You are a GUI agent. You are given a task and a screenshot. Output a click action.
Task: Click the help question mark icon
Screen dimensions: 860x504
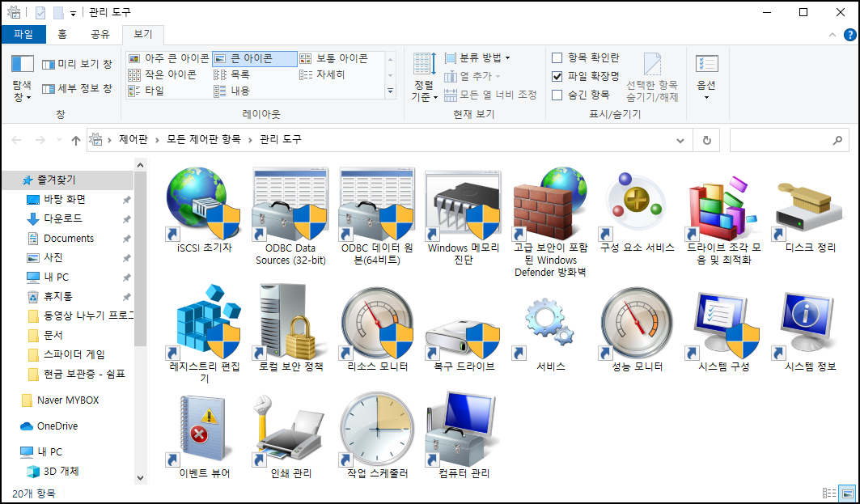(849, 35)
